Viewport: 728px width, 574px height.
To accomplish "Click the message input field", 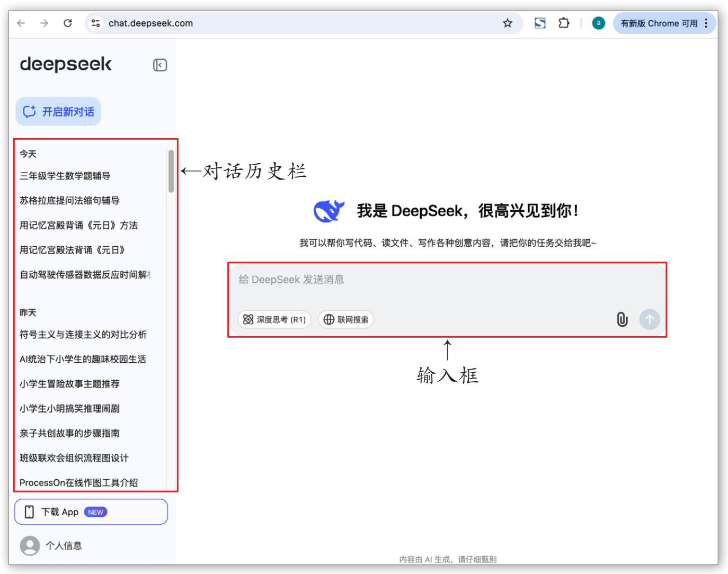I will coord(447,280).
